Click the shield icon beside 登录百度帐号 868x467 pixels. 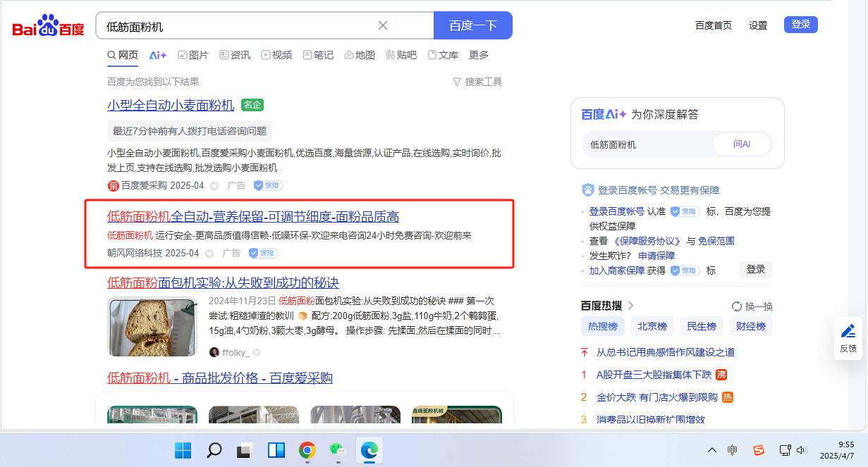coord(588,190)
